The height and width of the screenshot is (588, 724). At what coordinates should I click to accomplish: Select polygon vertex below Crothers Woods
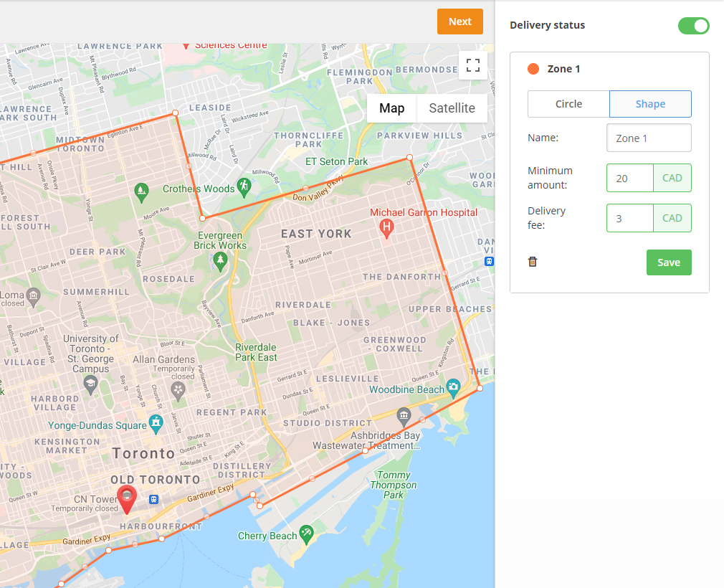pyautogui.click(x=202, y=218)
